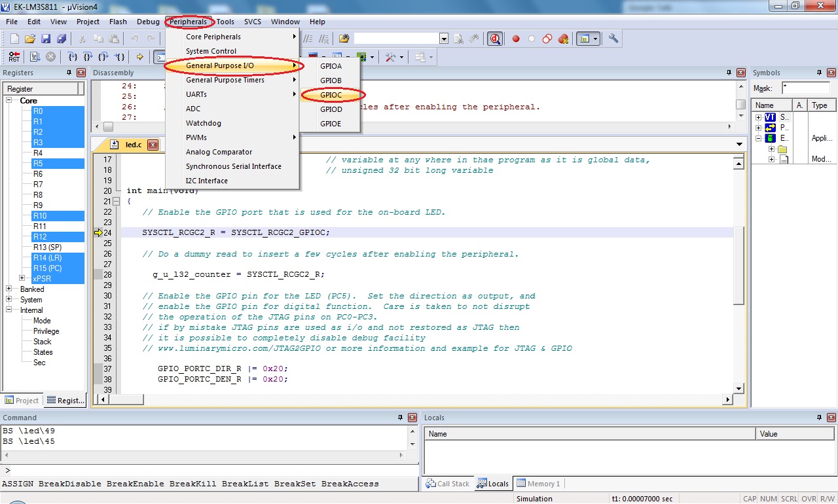This screenshot has height=504, width=838.
Task: Close the led.c editor tab
Action: click(x=153, y=145)
